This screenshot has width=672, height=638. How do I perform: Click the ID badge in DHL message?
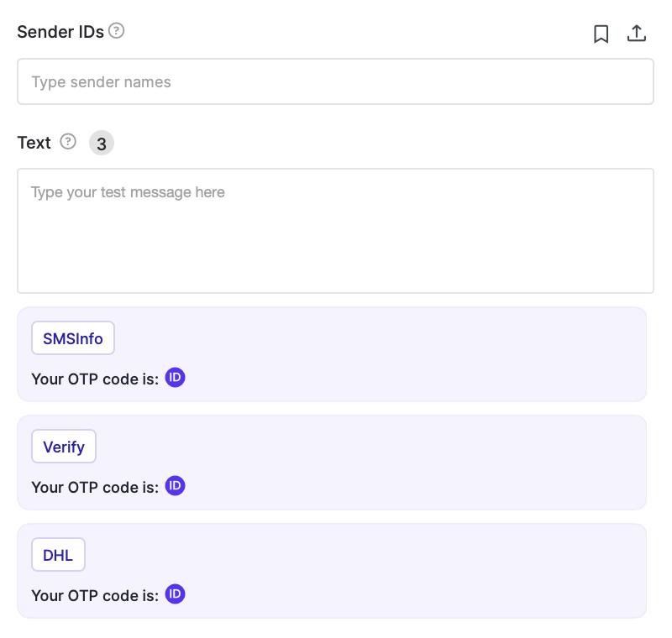(x=176, y=594)
